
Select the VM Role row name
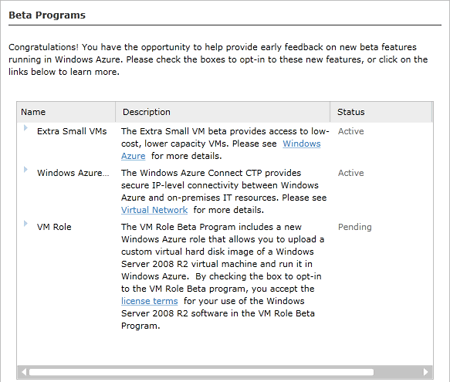tap(54, 227)
